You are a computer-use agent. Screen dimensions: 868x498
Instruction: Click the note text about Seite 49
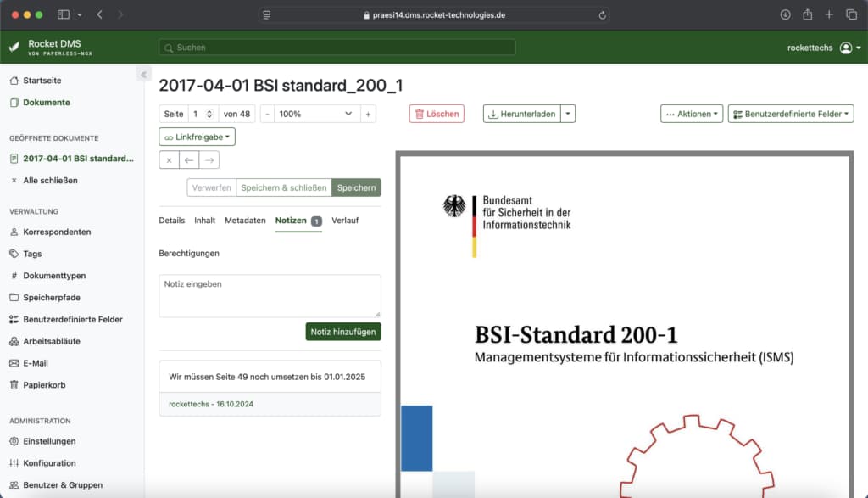[267, 377]
